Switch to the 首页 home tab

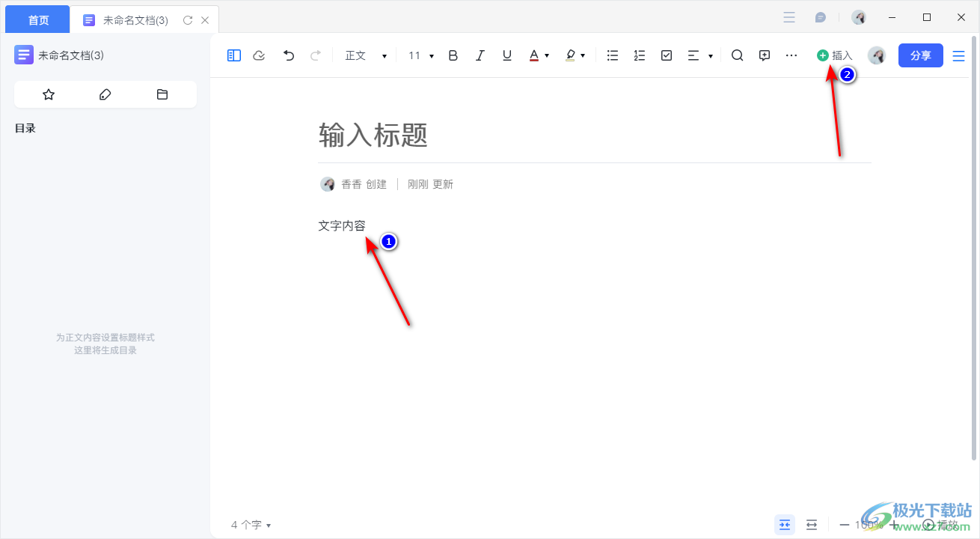click(x=37, y=19)
